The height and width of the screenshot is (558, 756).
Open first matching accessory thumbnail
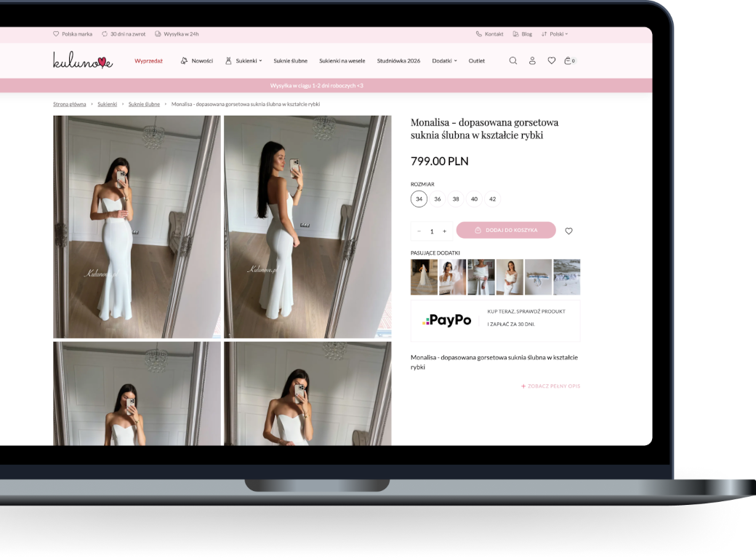pyautogui.click(x=424, y=277)
